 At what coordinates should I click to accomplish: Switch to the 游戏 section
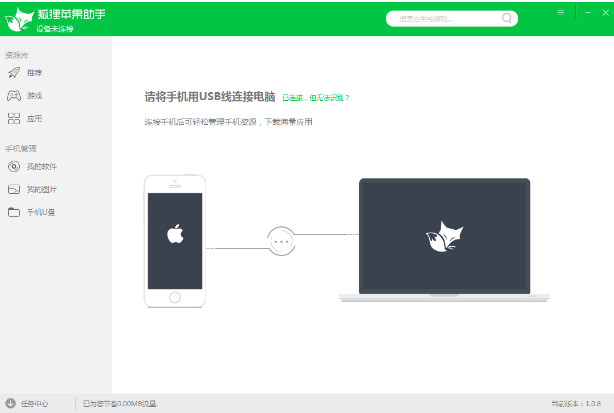tap(34, 96)
